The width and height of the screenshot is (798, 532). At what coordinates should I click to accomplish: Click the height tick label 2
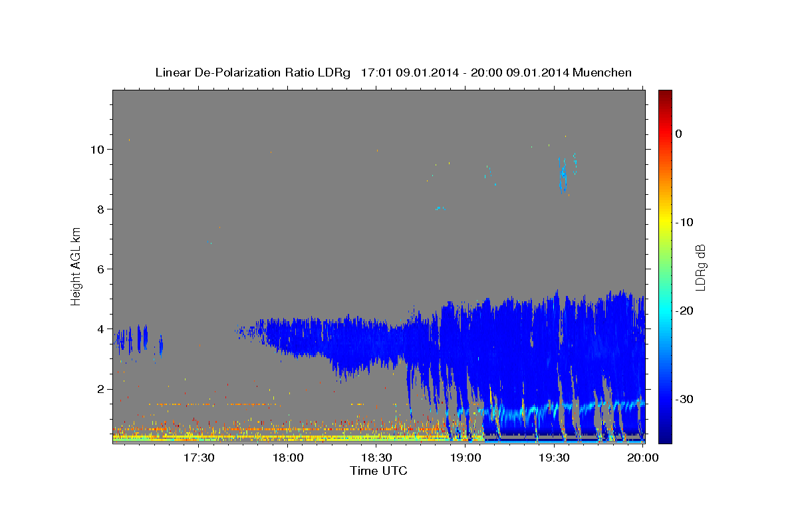[102, 389]
